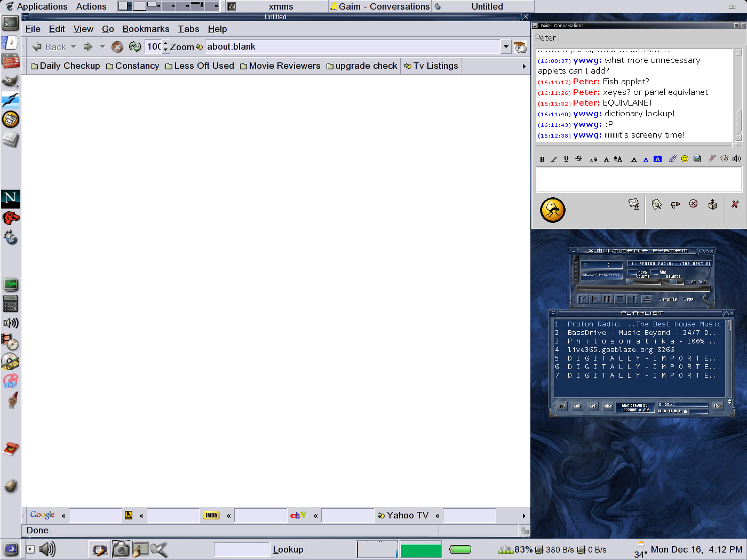Click the Add buddy box icon in Gaim
Viewport: 747px width, 560px height.
[x=712, y=204]
